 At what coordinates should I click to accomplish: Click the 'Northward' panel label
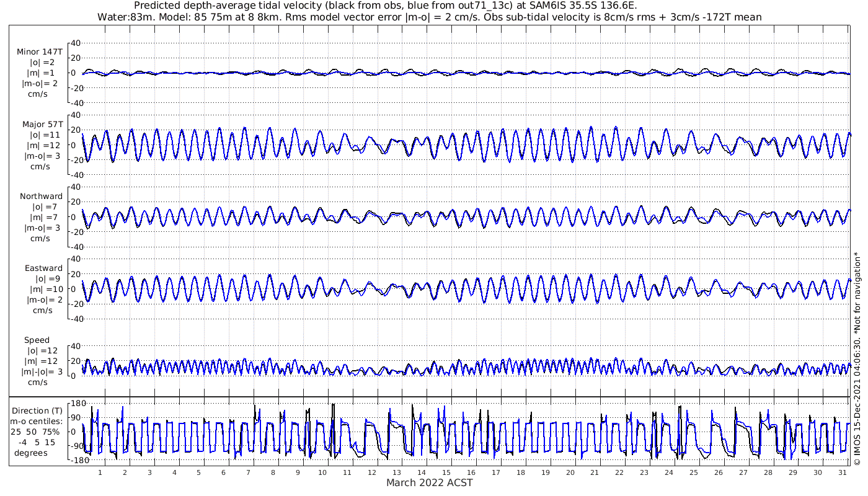[x=42, y=196]
